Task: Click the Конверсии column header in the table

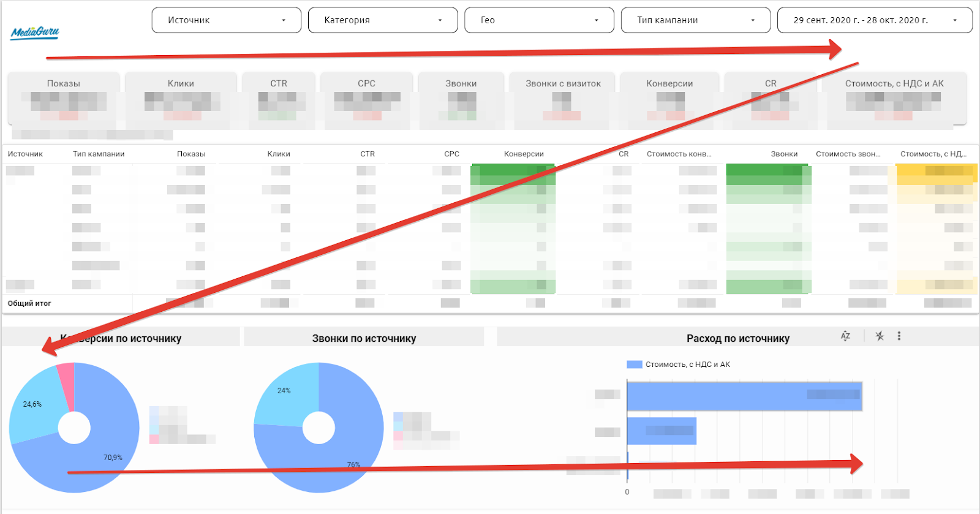Action: tap(524, 154)
